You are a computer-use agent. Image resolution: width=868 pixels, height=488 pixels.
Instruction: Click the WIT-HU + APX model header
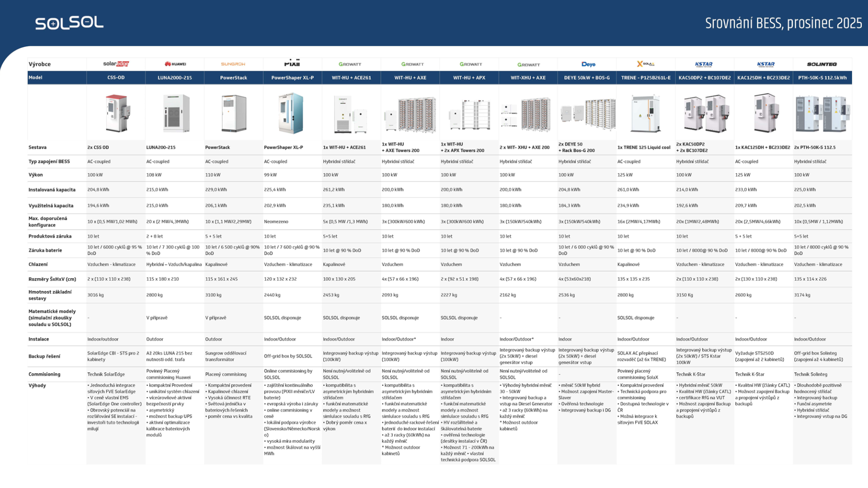click(x=469, y=78)
